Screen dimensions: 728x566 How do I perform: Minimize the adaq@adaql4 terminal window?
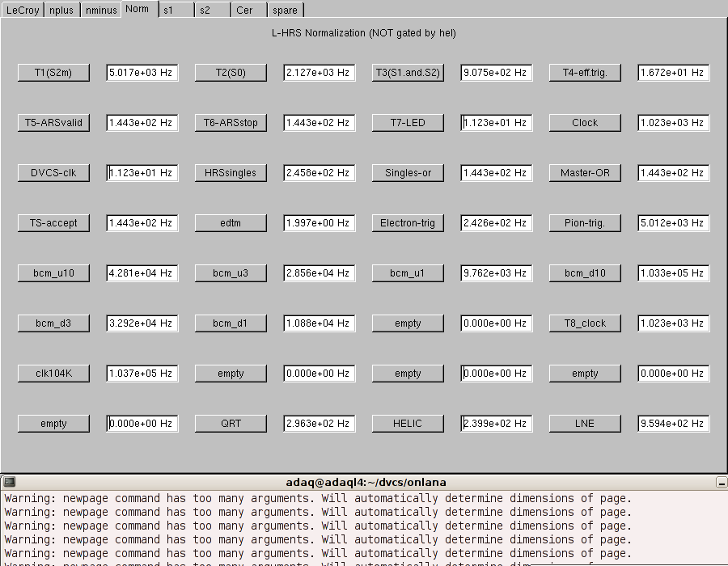pyautogui.click(x=722, y=483)
